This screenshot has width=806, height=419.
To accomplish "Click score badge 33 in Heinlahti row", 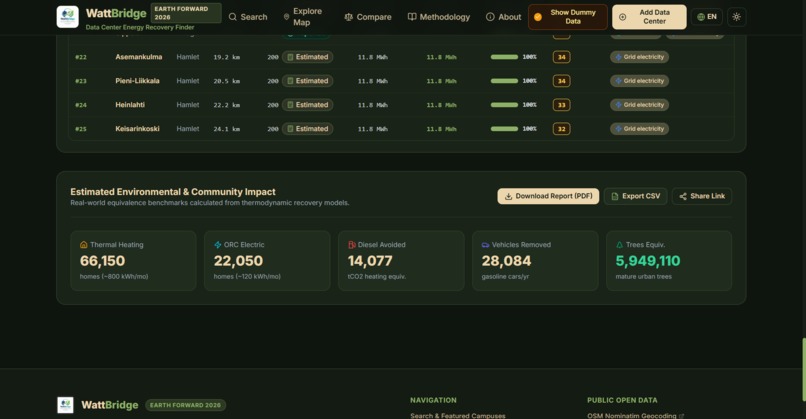I will tap(561, 105).
